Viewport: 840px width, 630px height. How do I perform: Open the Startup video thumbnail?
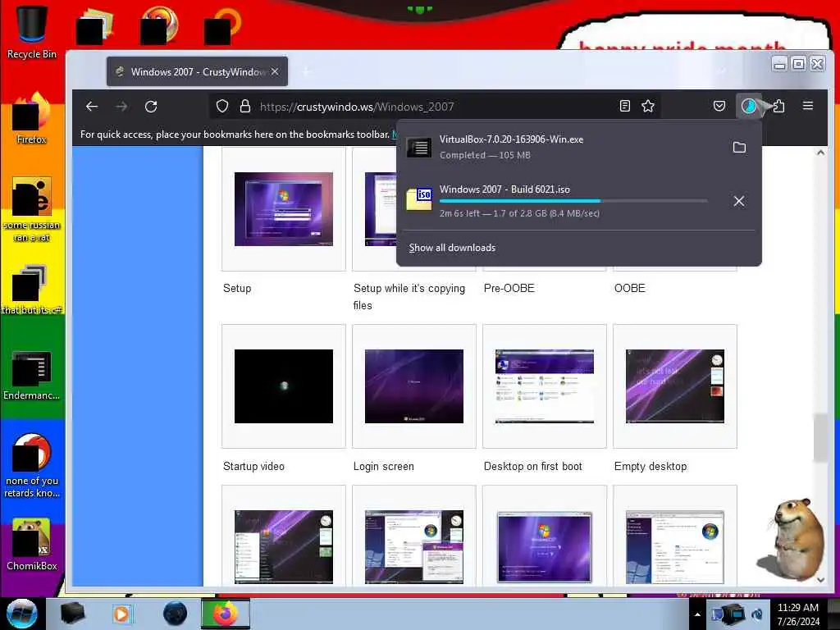click(x=283, y=386)
